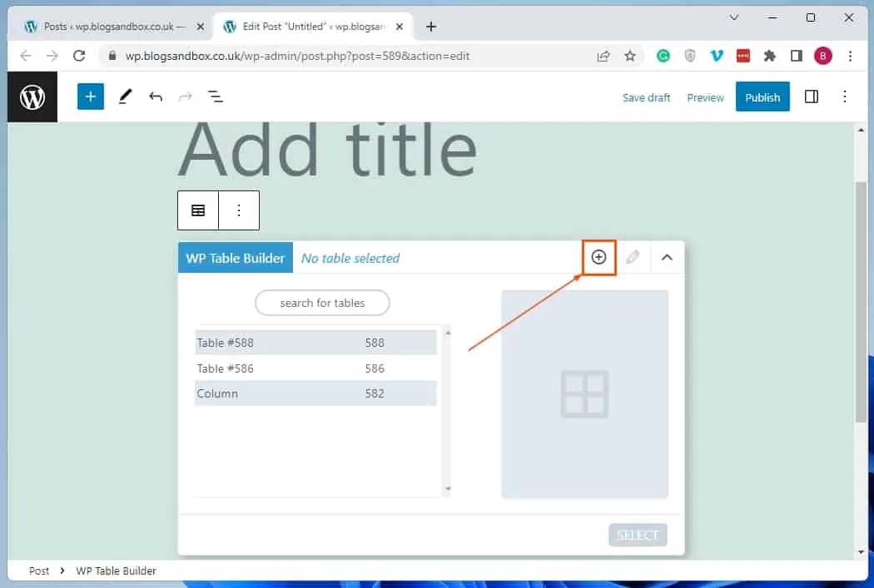Click the search for tables field
This screenshot has height=588, width=874.
click(322, 303)
